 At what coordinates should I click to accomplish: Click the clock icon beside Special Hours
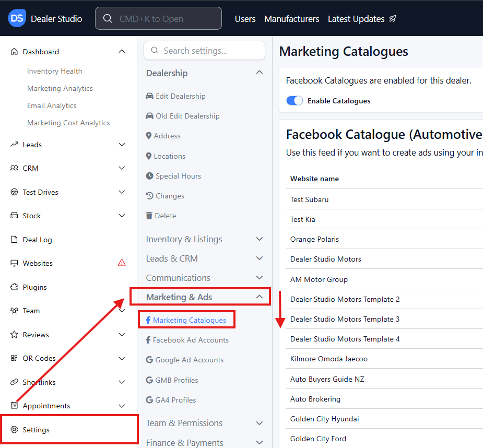point(149,176)
